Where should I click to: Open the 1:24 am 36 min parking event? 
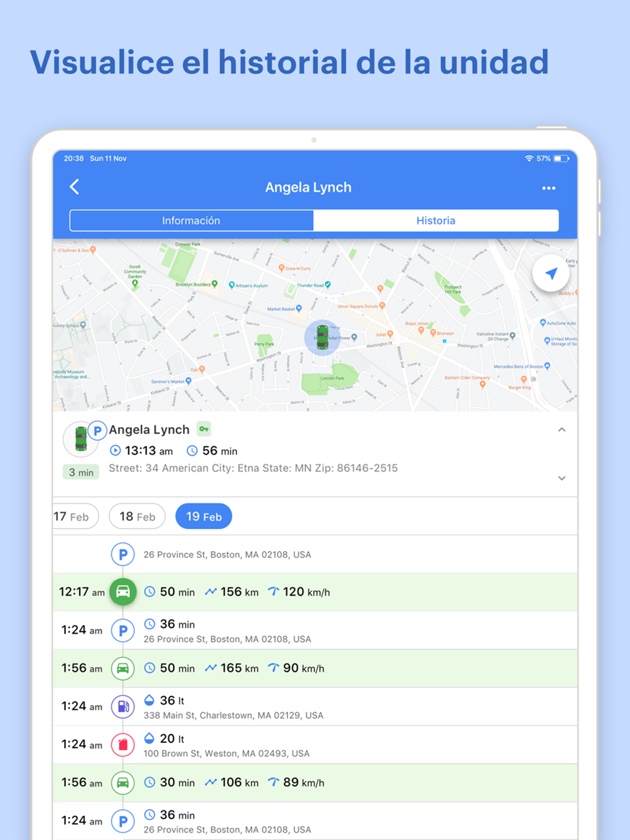315,630
